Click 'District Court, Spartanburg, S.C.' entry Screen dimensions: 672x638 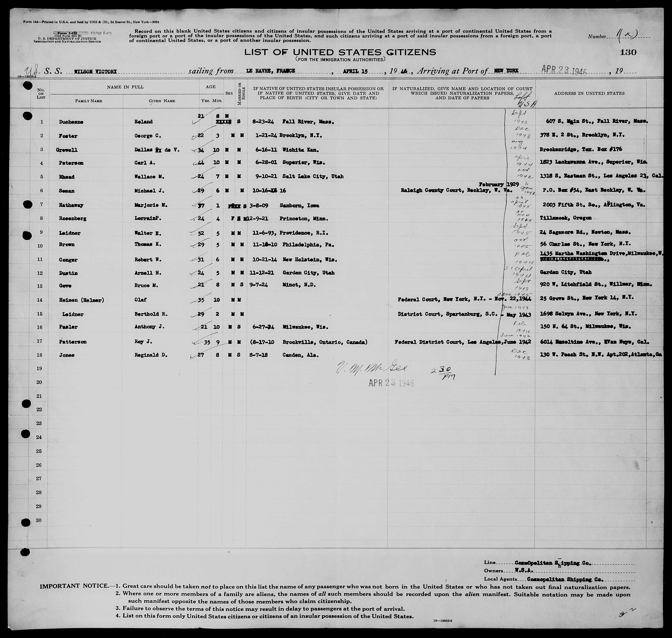447,314
